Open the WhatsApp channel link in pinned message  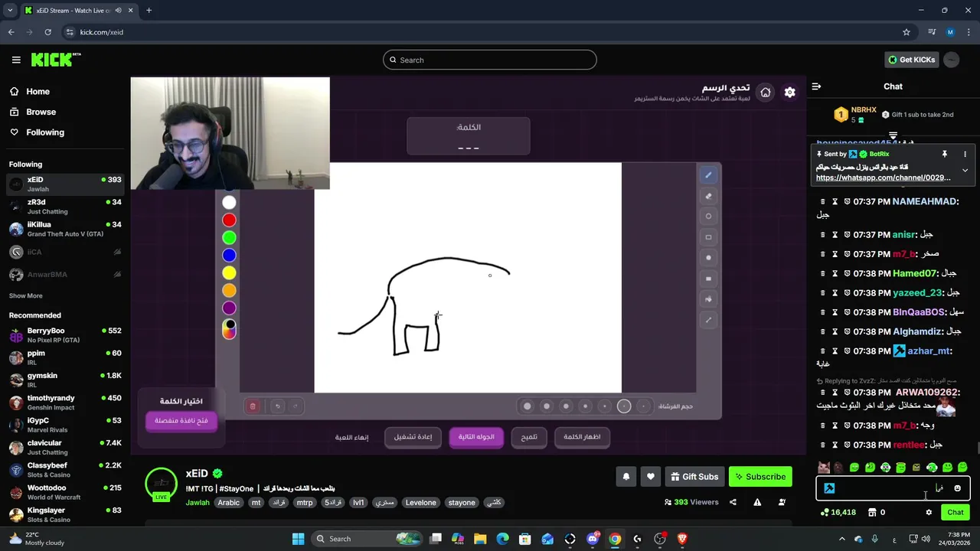click(884, 178)
